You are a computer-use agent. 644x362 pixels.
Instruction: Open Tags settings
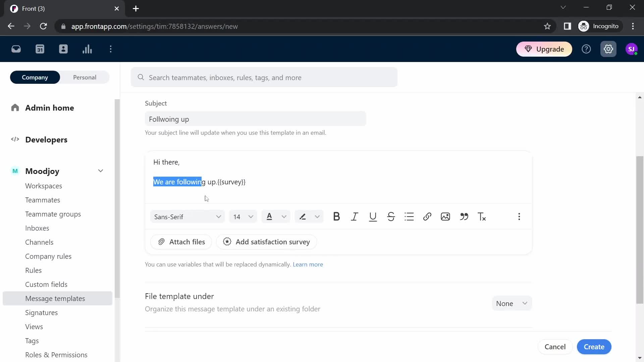click(32, 341)
